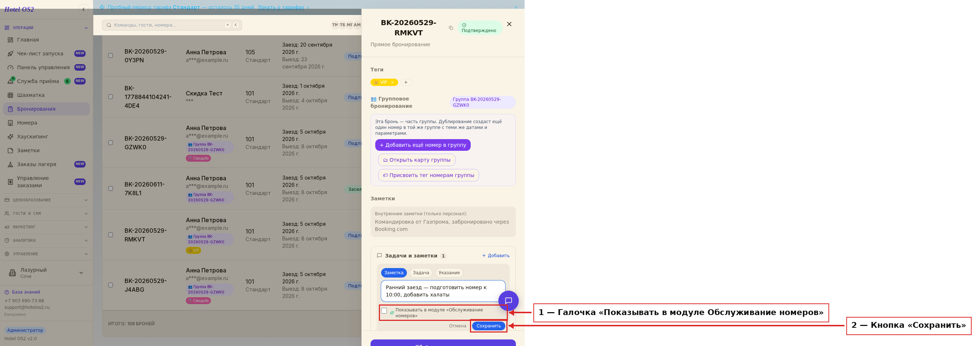Click the support@hotelos2.ru email
The height and width of the screenshot is (346, 980).
coord(27,307)
